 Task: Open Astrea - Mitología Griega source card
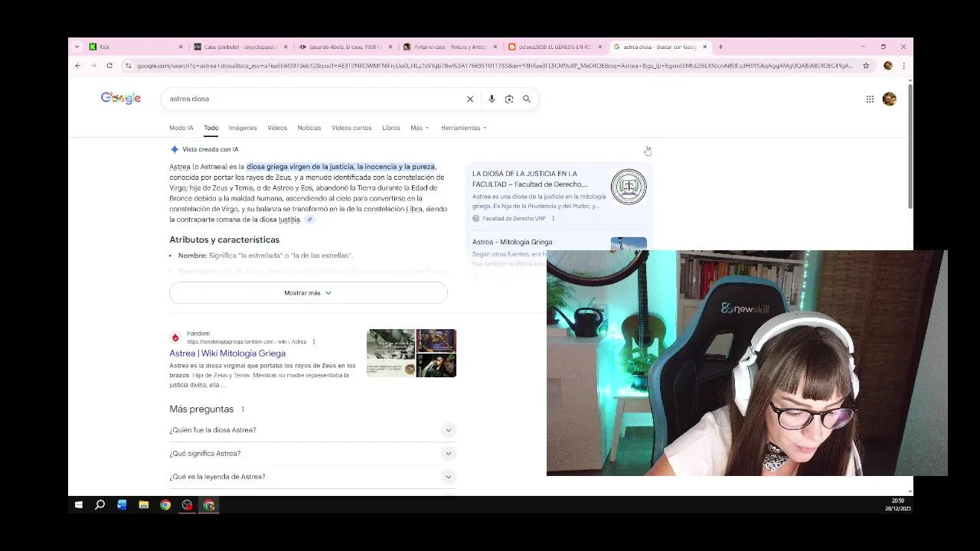click(512, 242)
